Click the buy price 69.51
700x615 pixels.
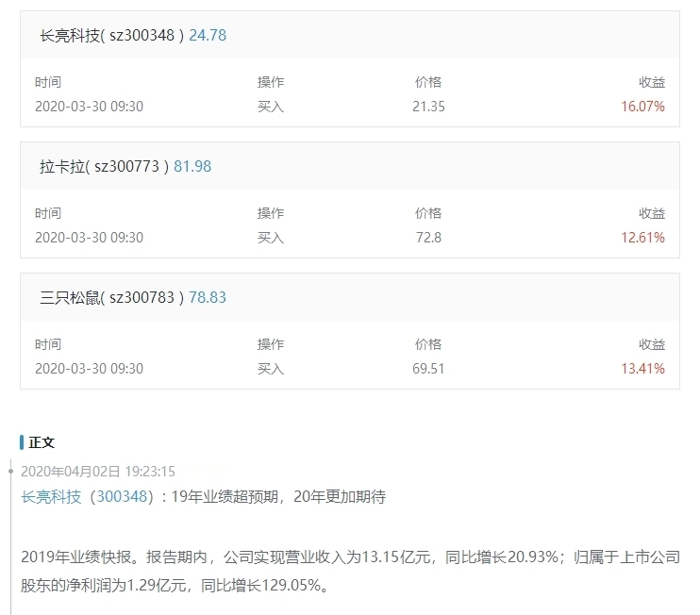[428, 369]
